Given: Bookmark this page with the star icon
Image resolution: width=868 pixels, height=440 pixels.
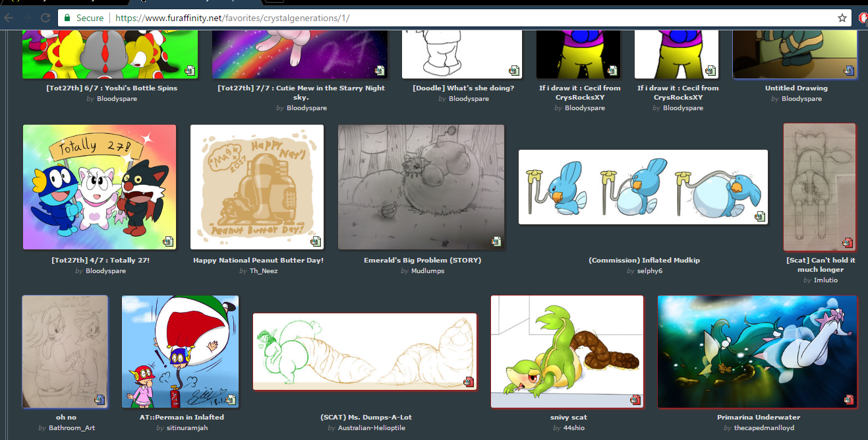Looking at the screenshot, I should (x=842, y=18).
